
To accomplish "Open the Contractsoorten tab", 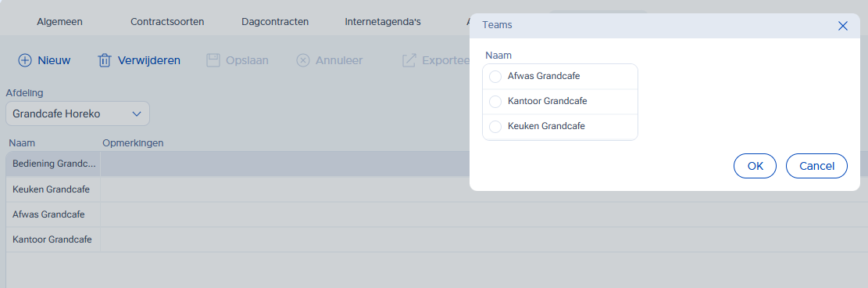I will (167, 22).
